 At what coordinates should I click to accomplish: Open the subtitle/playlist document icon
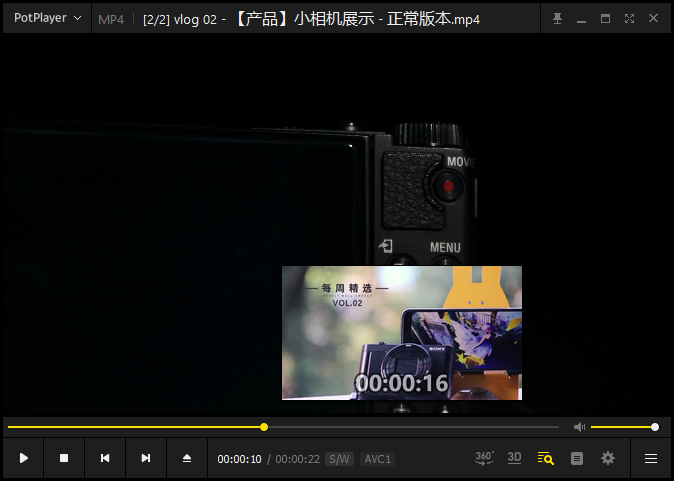pos(577,459)
